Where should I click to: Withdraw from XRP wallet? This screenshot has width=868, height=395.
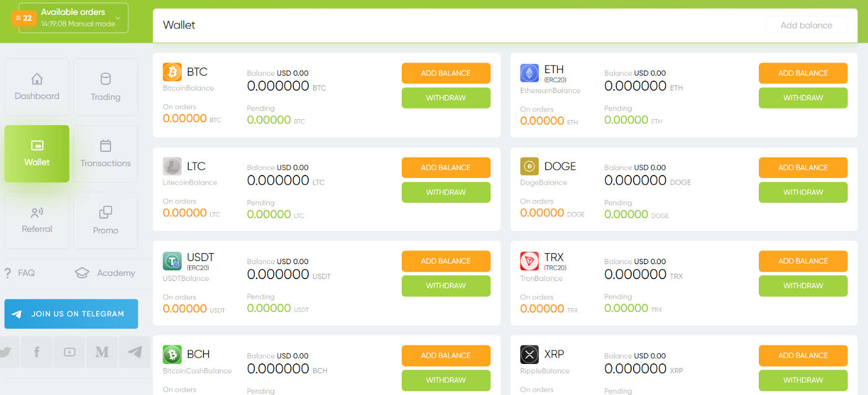(x=803, y=380)
